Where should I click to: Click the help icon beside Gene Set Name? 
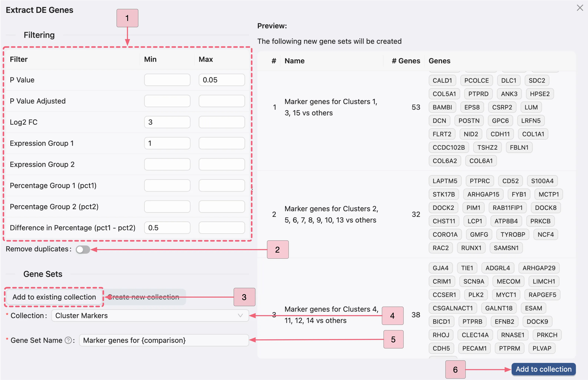[x=68, y=340]
